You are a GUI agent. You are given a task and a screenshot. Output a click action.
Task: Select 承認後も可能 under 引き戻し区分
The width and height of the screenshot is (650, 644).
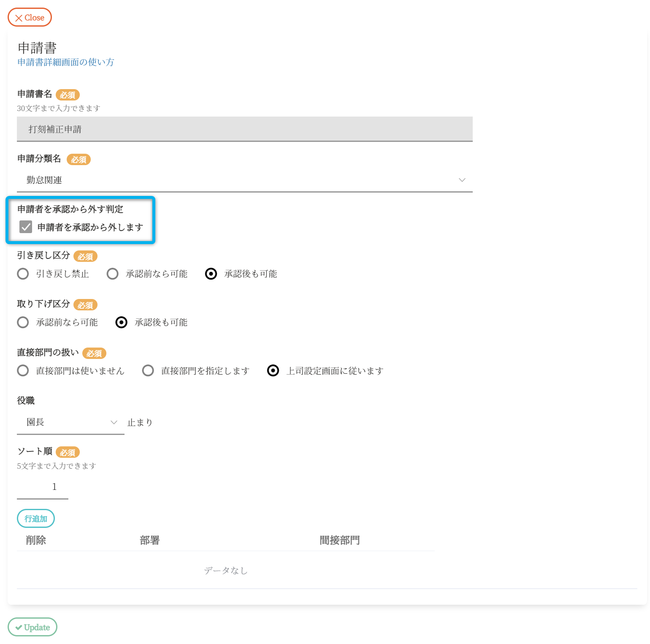pyautogui.click(x=211, y=274)
